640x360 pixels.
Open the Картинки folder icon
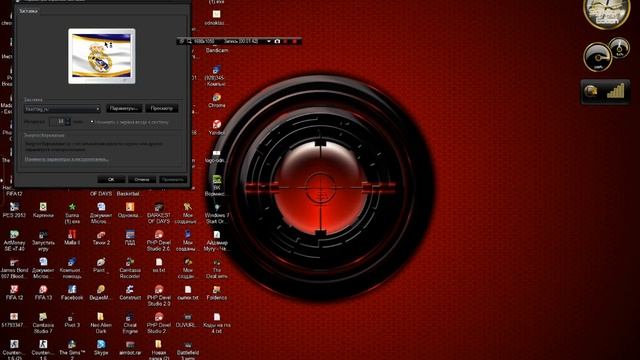point(43,210)
